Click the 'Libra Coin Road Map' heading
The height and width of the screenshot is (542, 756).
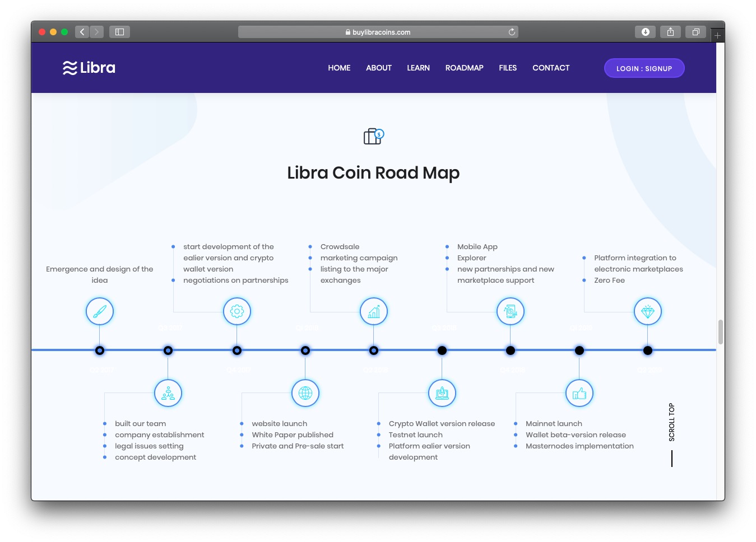click(x=374, y=173)
